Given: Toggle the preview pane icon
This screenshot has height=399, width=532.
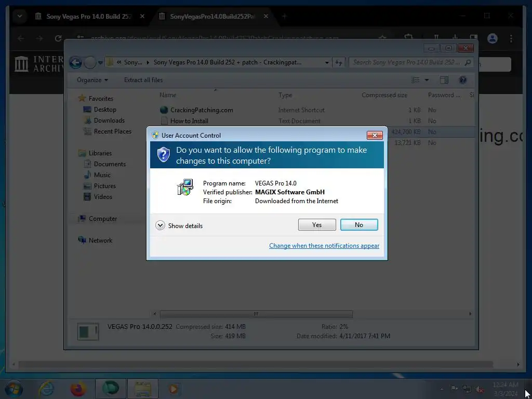Looking at the screenshot, I should point(444,80).
